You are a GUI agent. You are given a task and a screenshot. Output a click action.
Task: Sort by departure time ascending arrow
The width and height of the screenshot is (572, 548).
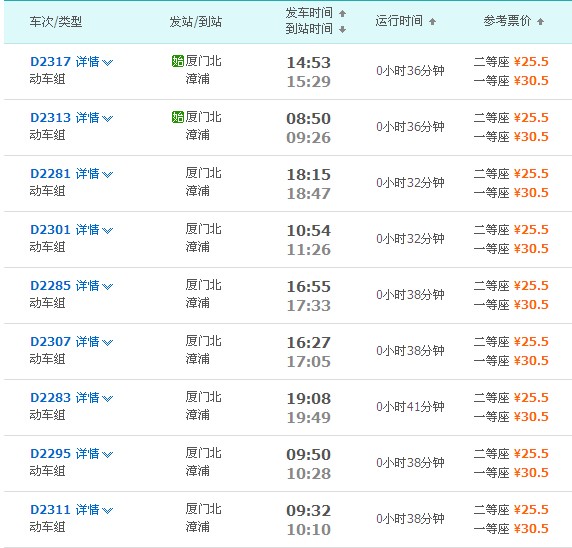coord(342,13)
